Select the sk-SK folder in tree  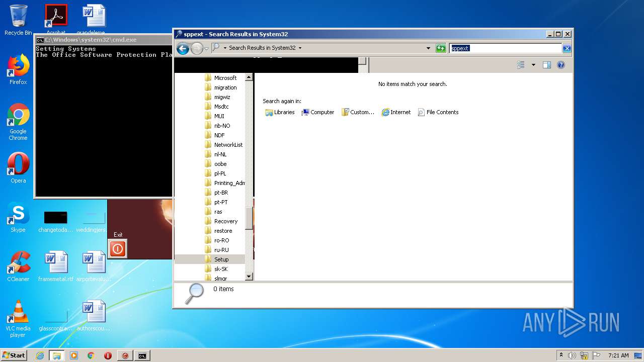click(x=216, y=269)
